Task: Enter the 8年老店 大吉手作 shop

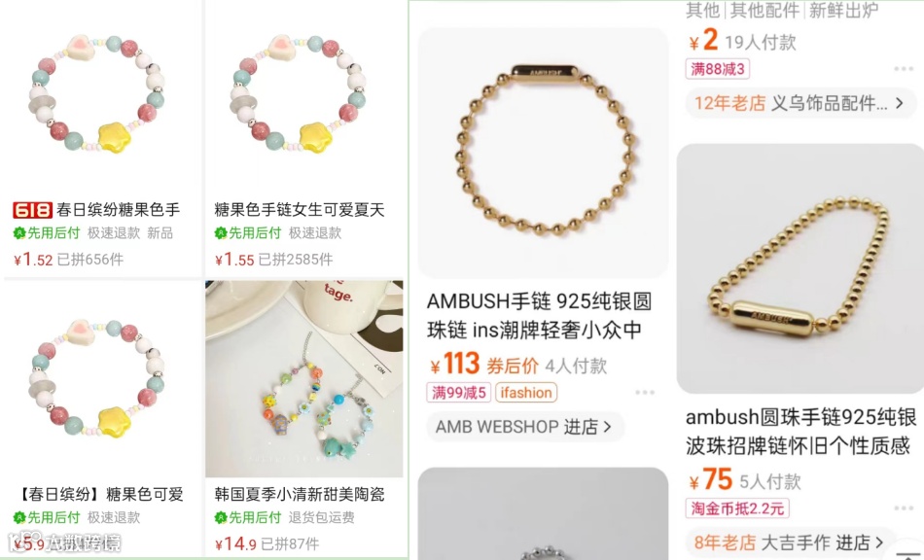Action: [x=790, y=542]
